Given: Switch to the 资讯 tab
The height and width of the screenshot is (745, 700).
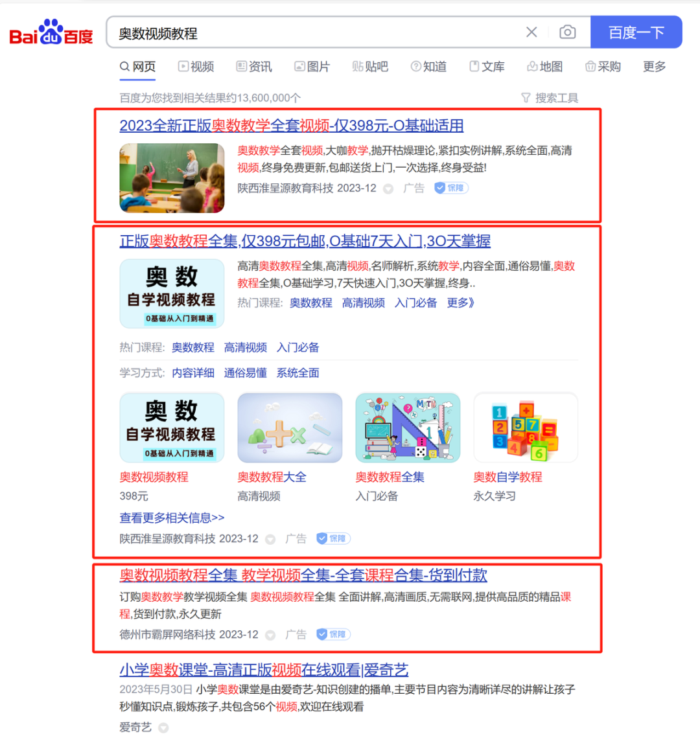Looking at the screenshot, I should [x=254, y=67].
